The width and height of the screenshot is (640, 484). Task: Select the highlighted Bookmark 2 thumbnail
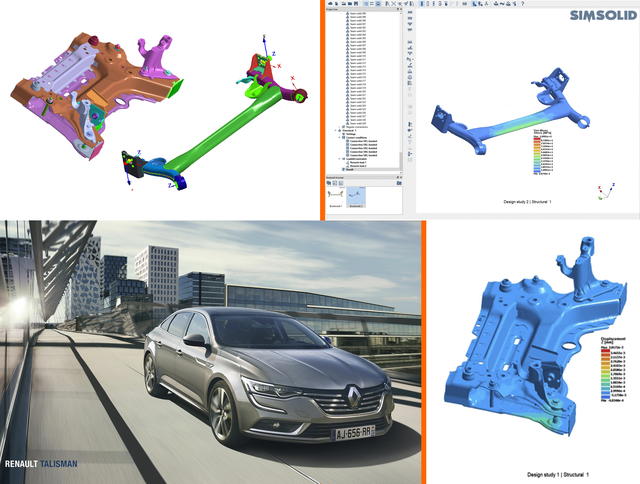click(356, 197)
